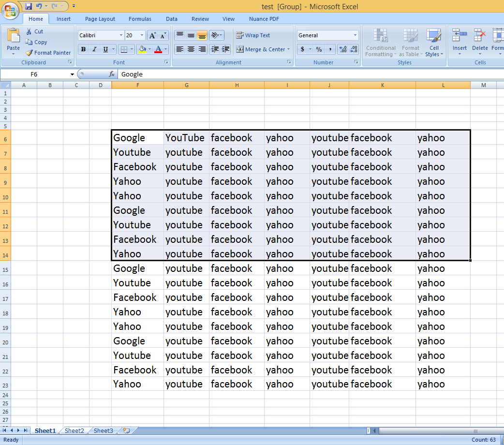Apply comma style number format
The image size is (504, 445).
(x=330, y=49)
